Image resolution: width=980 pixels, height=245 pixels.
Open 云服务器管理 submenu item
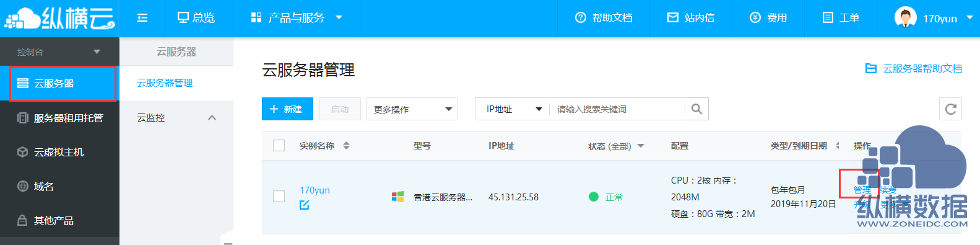[x=165, y=83]
